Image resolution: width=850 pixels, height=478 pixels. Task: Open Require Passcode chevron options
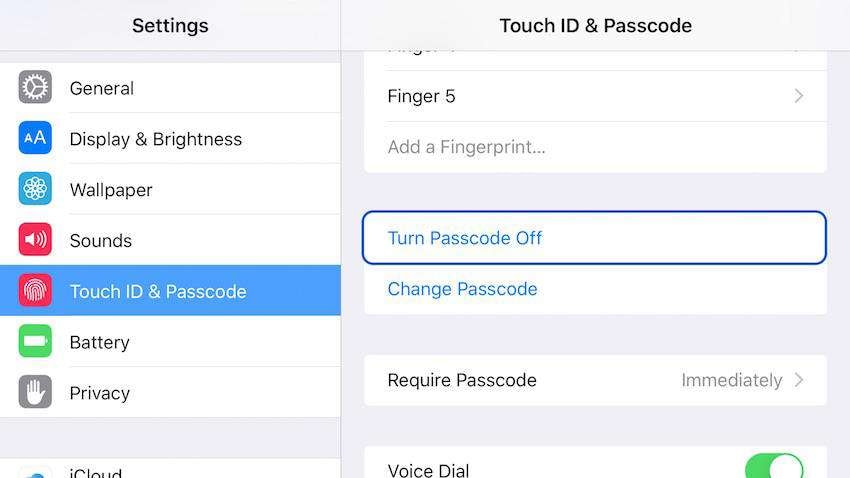click(x=799, y=380)
